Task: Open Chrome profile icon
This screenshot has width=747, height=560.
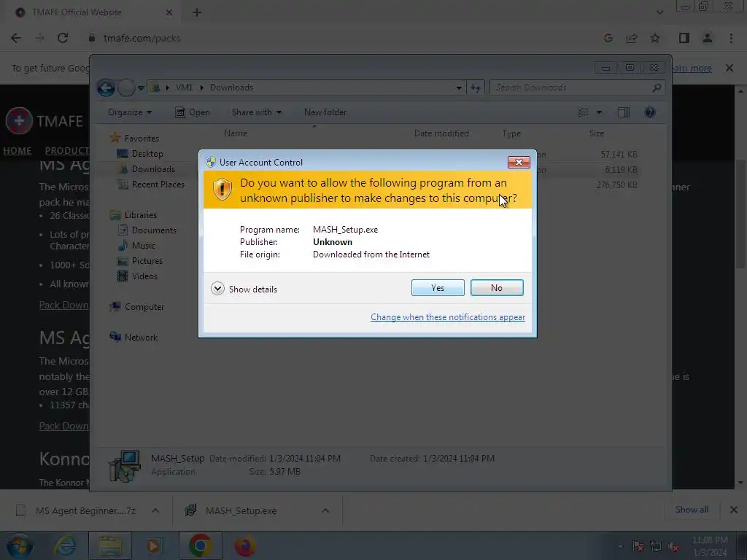Action: [x=708, y=38]
